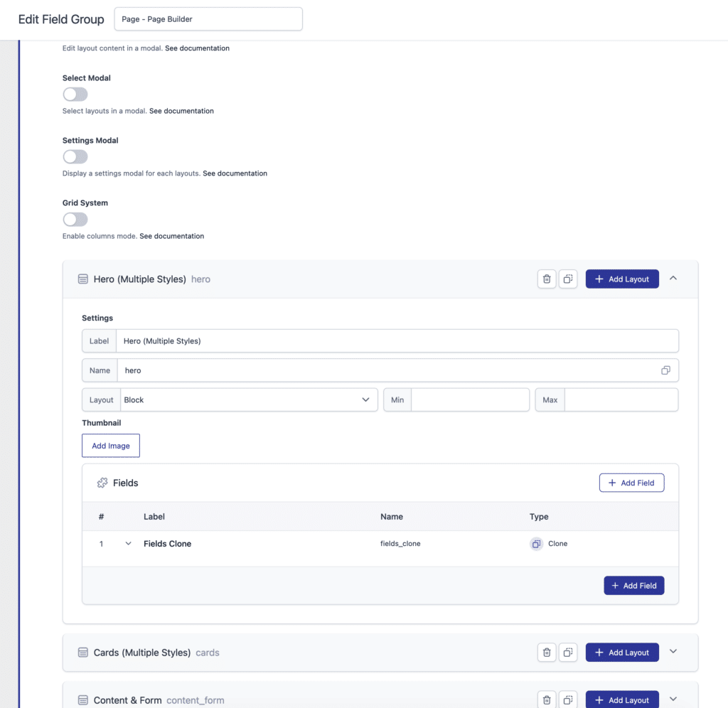Image resolution: width=728 pixels, height=708 pixels.
Task: Expand the Fields Clone row chevron
Action: (x=128, y=543)
